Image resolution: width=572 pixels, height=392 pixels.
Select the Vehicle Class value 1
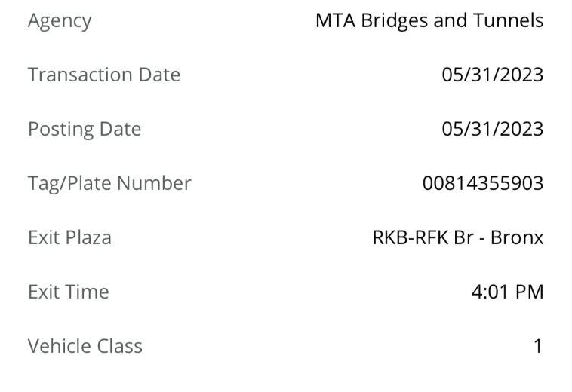[x=538, y=346]
